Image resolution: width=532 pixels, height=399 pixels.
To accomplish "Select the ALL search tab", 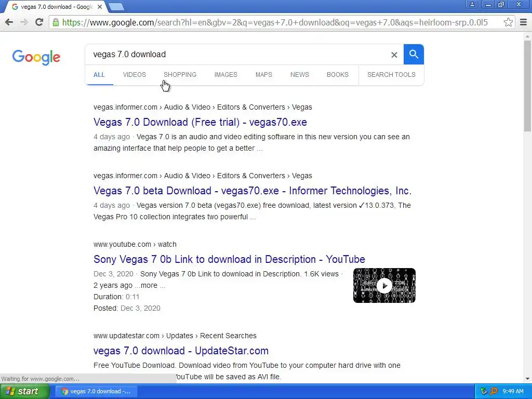I will pos(99,75).
